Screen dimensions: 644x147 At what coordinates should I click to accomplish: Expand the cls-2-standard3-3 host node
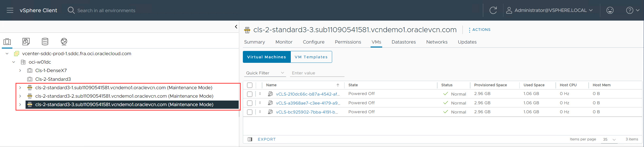point(20,105)
